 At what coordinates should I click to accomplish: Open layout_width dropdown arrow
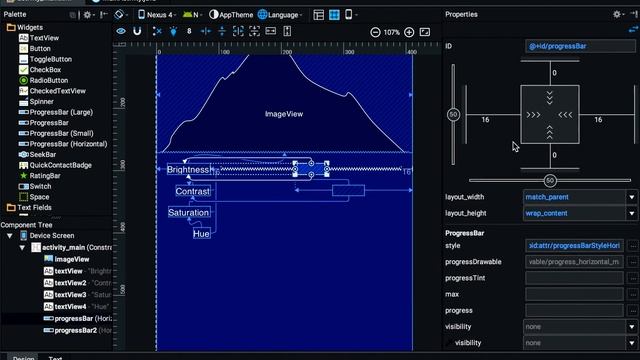(x=631, y=197)
